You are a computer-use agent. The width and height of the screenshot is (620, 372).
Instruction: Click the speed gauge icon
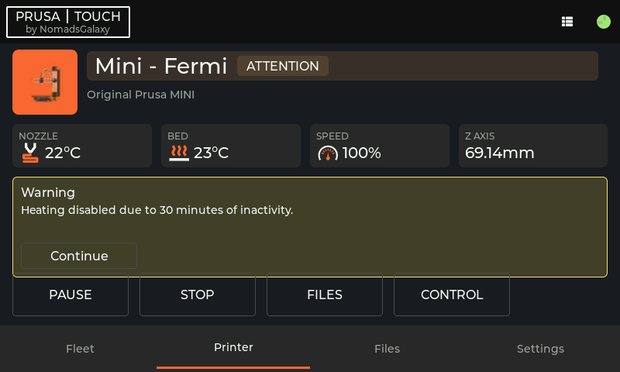coord(328,153)
